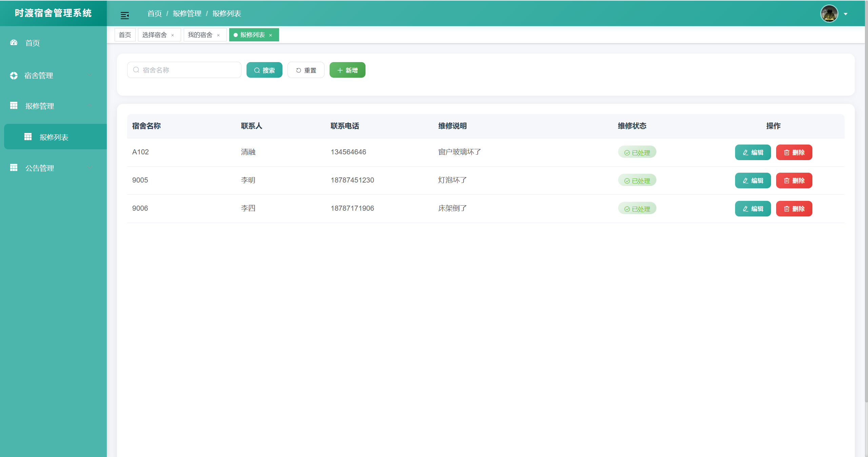This screenshot has width=868, height=457.
Task: Select 报修列表 in the sidebar
Action: 54,137
